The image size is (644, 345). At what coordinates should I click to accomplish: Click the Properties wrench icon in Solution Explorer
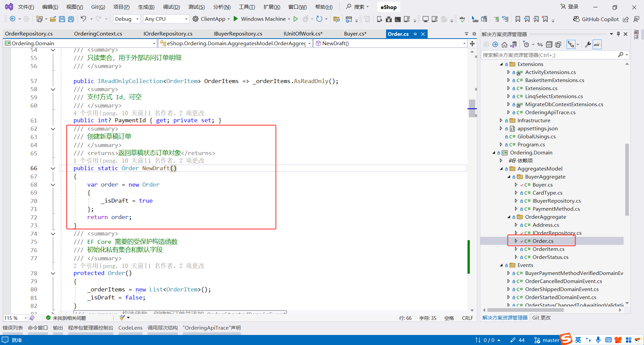click(x=588, y=45)
